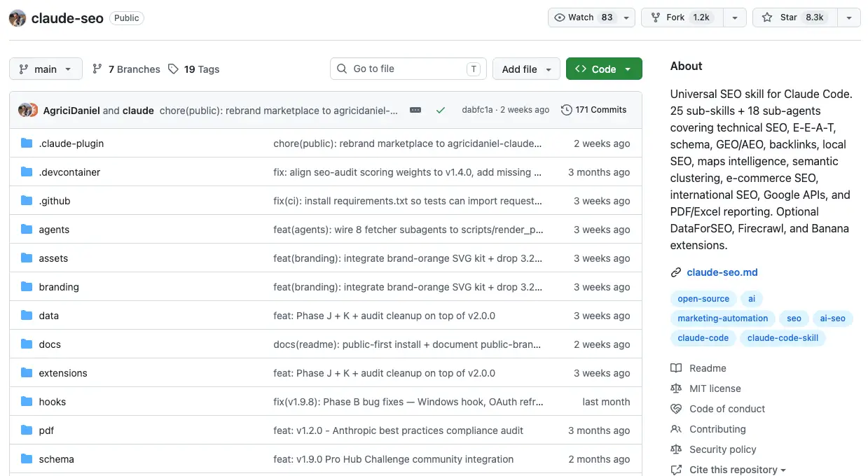
Task: Open the .devcontainer folder icon
Action: pyautogui.click(x=27, y=172)
